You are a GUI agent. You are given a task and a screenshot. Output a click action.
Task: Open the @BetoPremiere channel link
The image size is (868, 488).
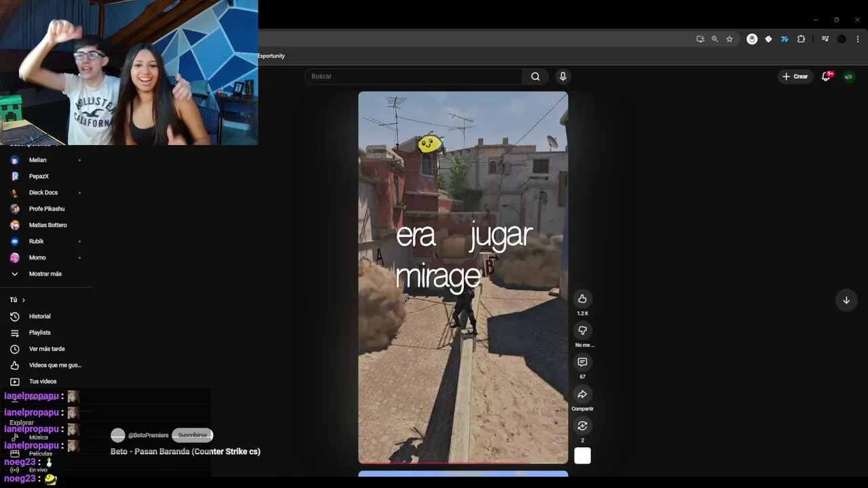[148, 435]
